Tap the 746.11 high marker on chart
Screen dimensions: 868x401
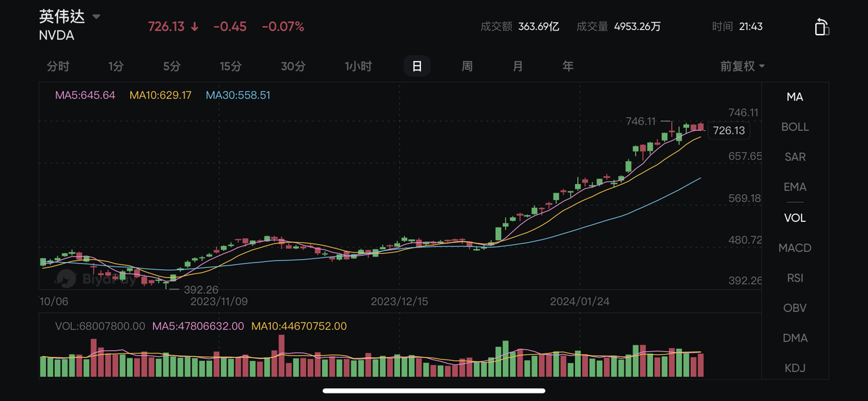(x=641, y=121)
